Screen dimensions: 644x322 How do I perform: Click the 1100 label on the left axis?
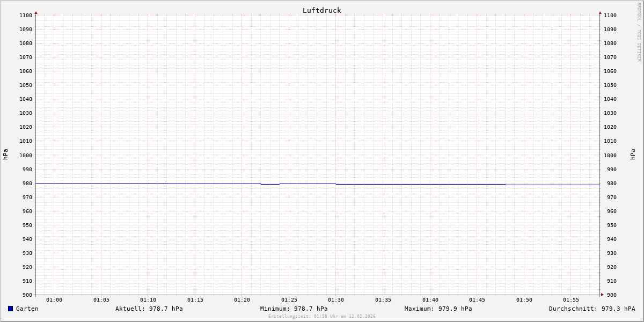[26, 16]
